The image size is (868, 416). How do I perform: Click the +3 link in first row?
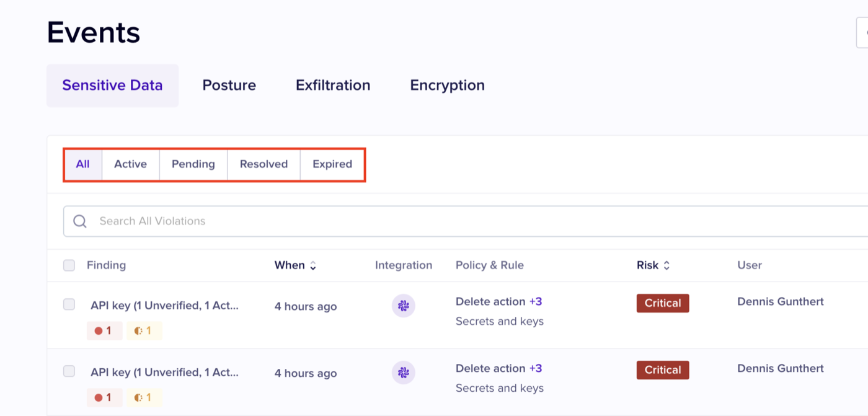tap(536, 301)
